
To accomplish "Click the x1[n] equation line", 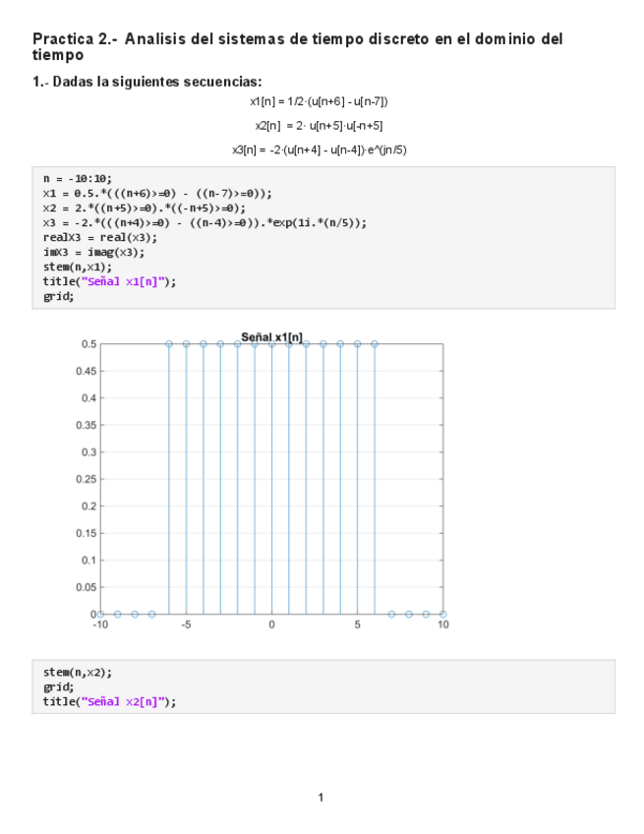I will [x=320, y=101].
